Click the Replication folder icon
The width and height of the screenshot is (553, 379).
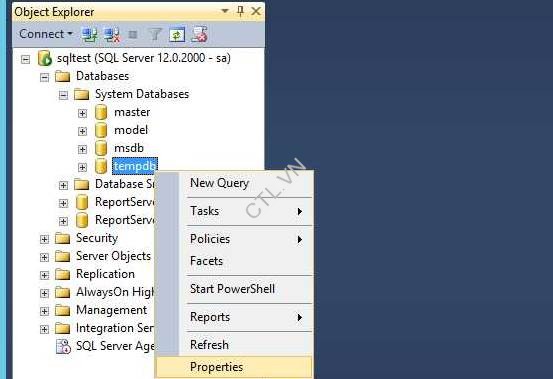(x=63, y=274)
